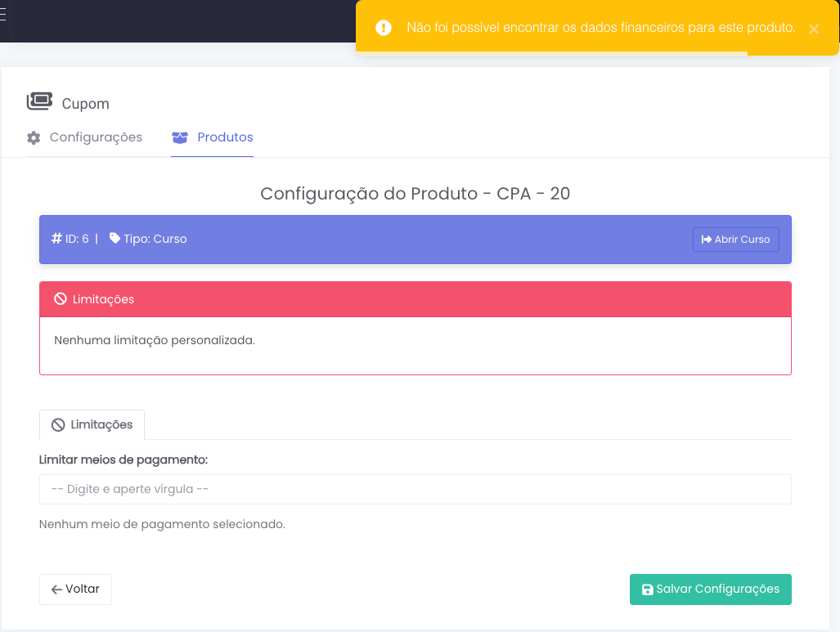
Task: Click the ban icon in red Limitações header
Action: coord(61,299)
